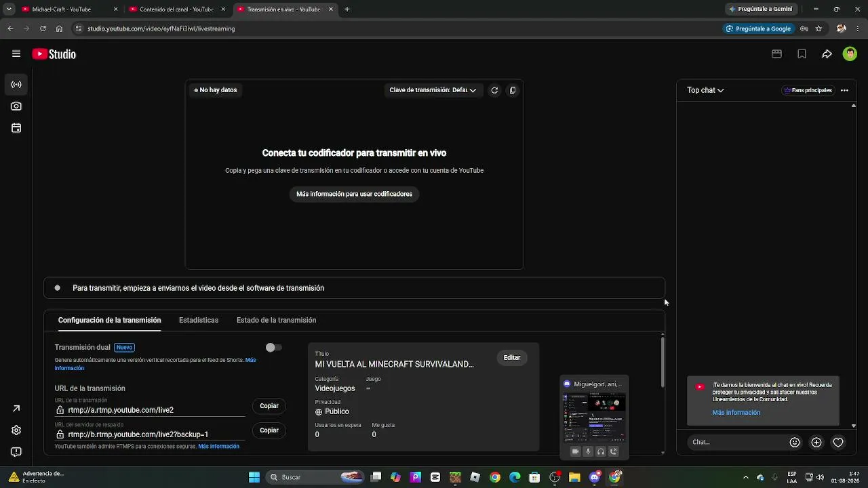Open the CapCut icon in taskbar
The height and width of the screenshot is (488, 868).
pyautogui.click(x=435, y=477)
